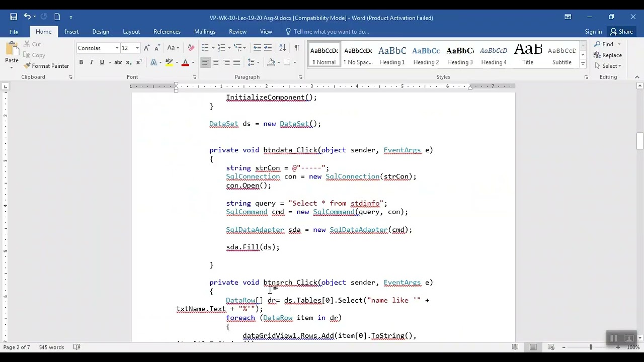Increase paragraph indent
The width and height of the screenshot is (644, 362).
point(268,48)
